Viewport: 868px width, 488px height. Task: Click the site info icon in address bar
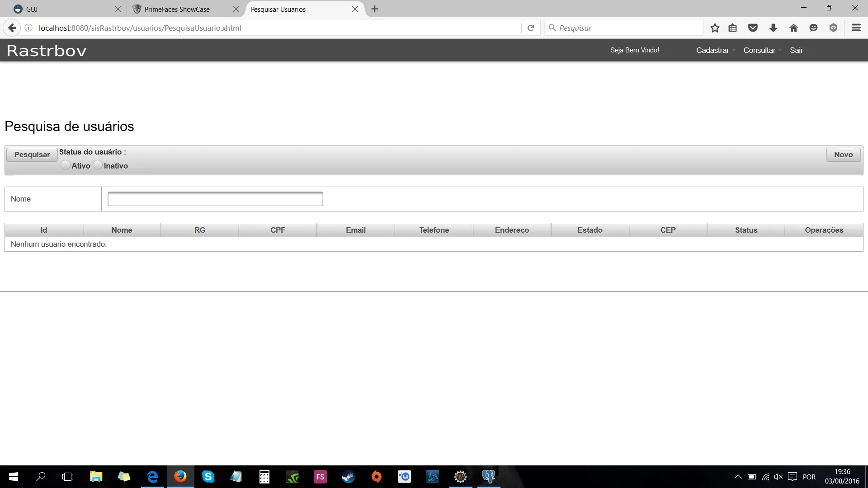[x=28, y=28]
